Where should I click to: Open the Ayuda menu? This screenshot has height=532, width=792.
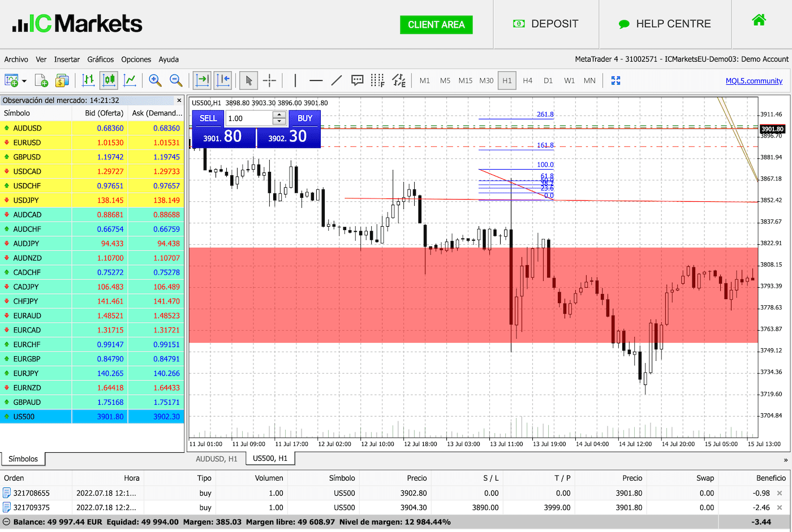pos(169,59)
